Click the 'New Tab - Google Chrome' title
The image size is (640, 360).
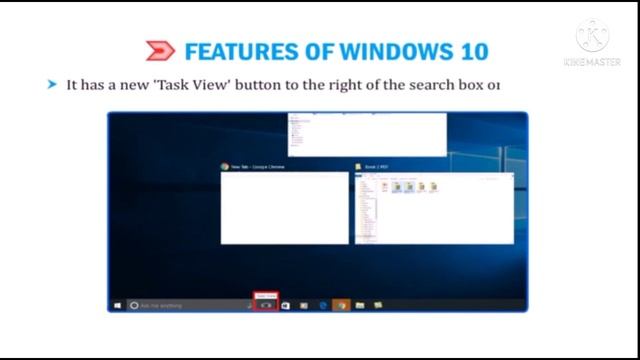point(258,167)
